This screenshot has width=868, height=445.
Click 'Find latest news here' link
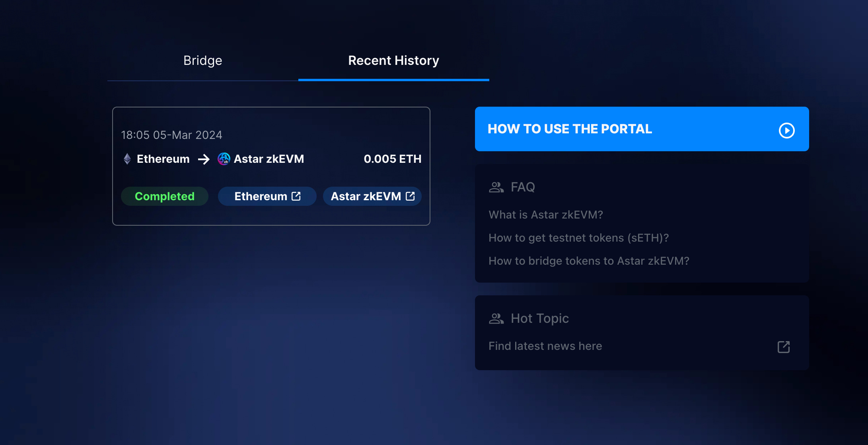[545, 346]
